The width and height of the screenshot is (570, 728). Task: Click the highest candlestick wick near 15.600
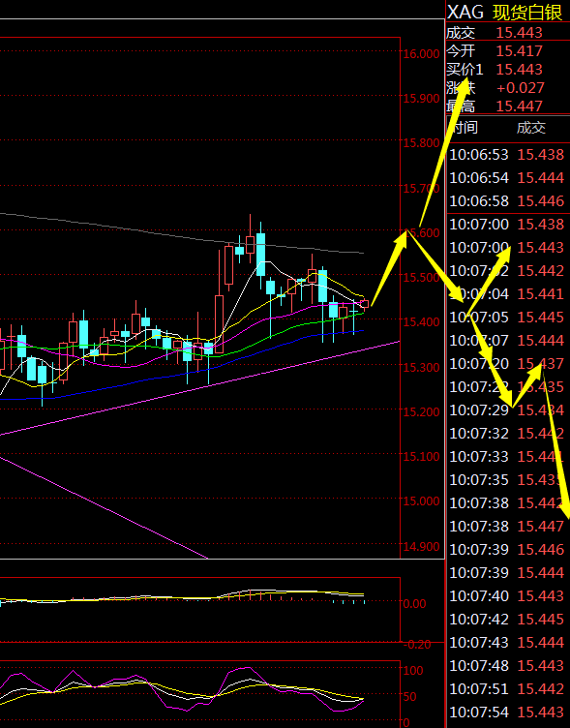coord(251,226)
